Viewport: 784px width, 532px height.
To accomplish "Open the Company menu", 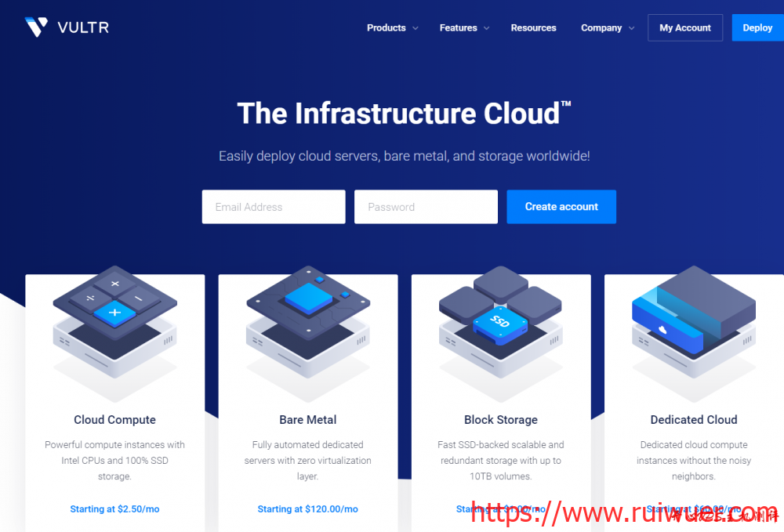I will click(601, 28).
